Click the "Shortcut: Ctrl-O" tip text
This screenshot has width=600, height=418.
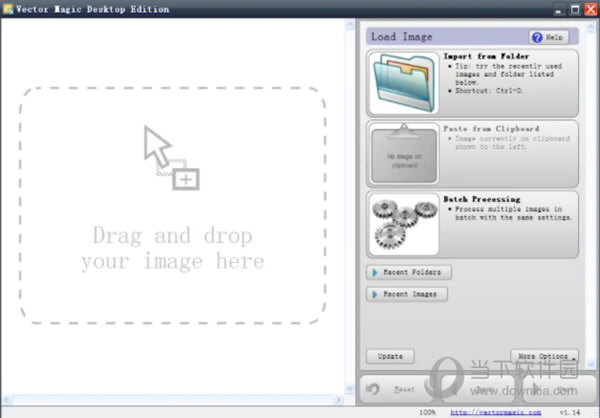coord(489,91)
